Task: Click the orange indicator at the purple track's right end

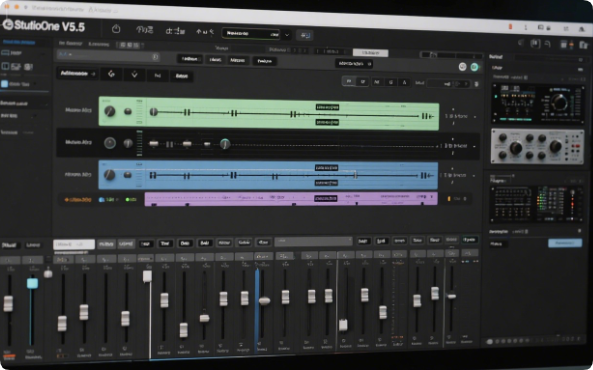Action: coord(449,199)
